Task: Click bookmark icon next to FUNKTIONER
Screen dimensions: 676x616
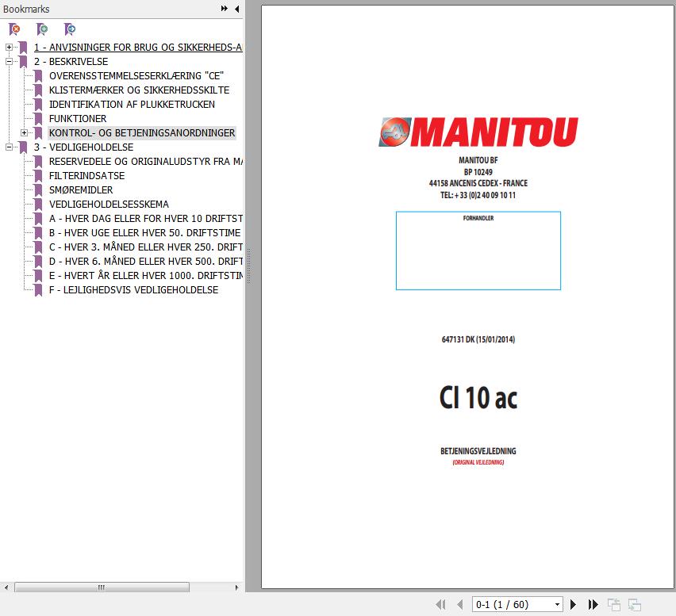Action: click(38, 119)
